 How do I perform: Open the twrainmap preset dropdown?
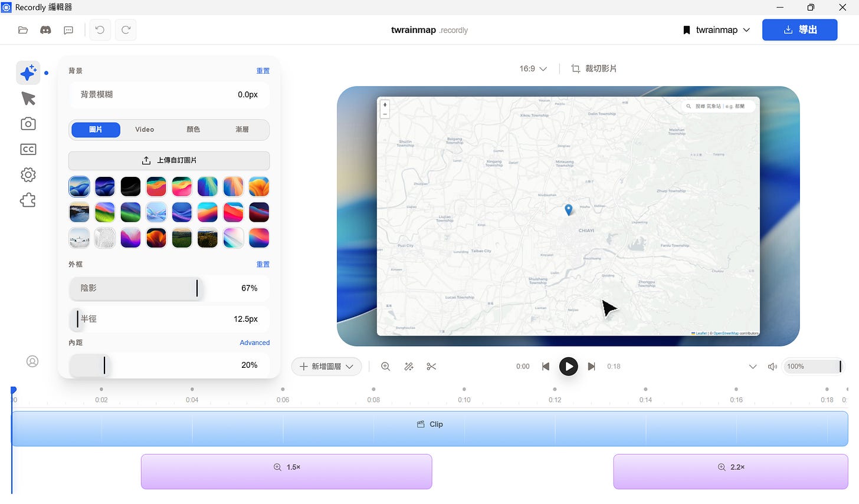(x=716, y=30)
